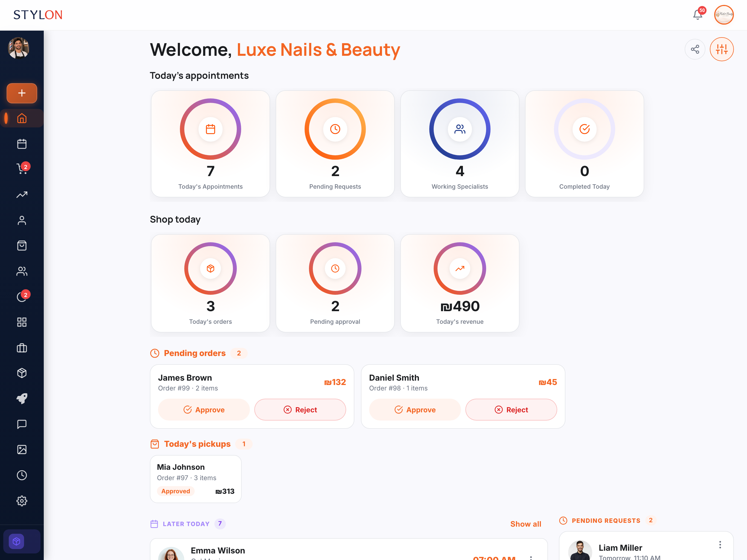Open Working Specialists stat card

click(460, 144)
